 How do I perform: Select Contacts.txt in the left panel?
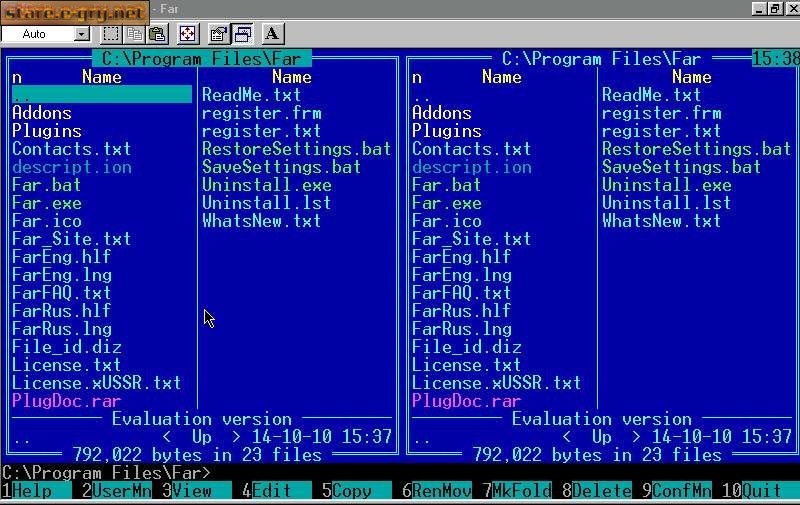(x=71, y=149)
